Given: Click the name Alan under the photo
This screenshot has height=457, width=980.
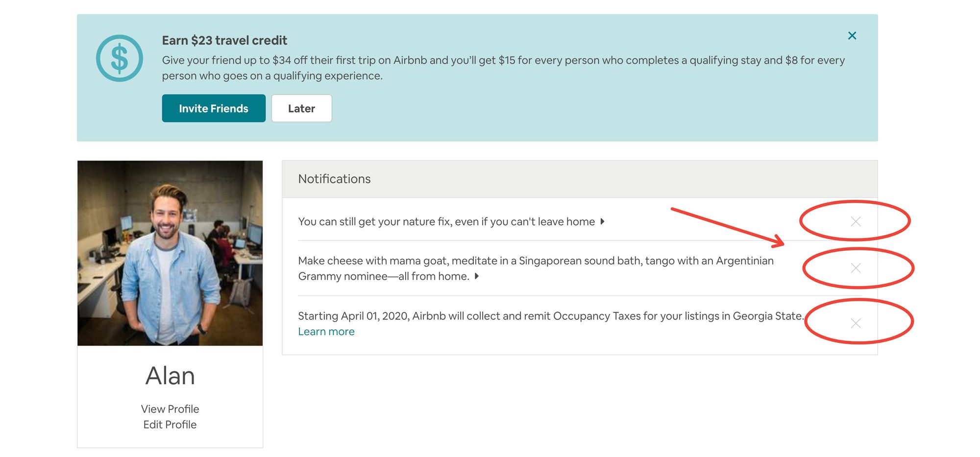Looking at the screenshot, I should [170, 376].
